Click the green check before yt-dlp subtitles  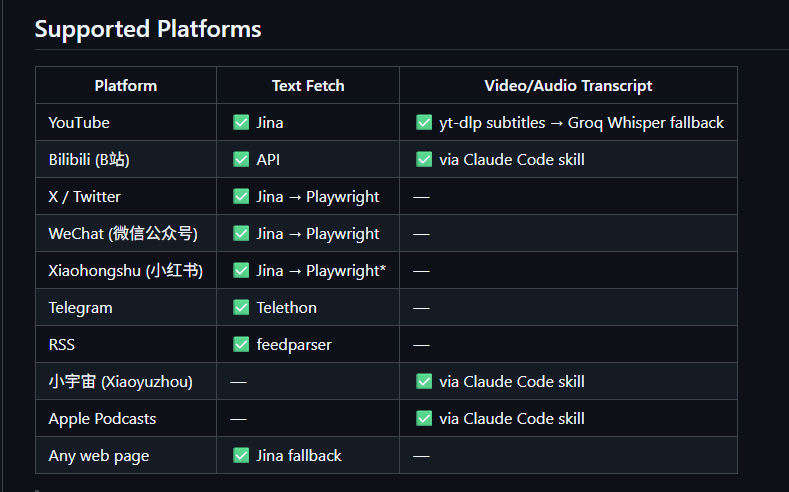tap(424, 122)
